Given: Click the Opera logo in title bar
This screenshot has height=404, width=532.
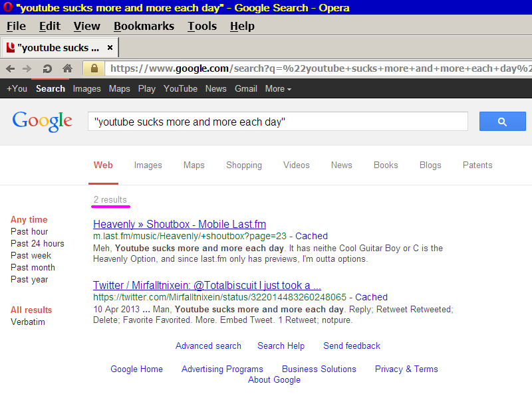Looking at the screenshot, I should click(x=7, y=7).
